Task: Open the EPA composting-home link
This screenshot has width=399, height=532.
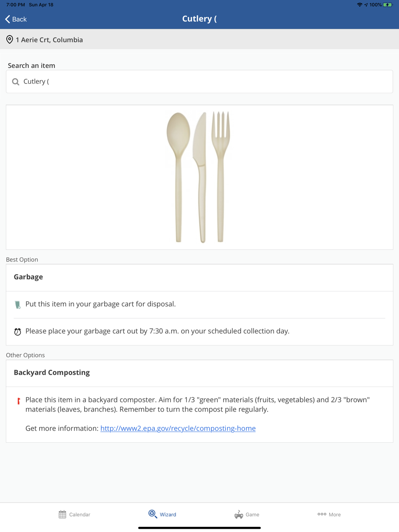Action: point(178,428)
